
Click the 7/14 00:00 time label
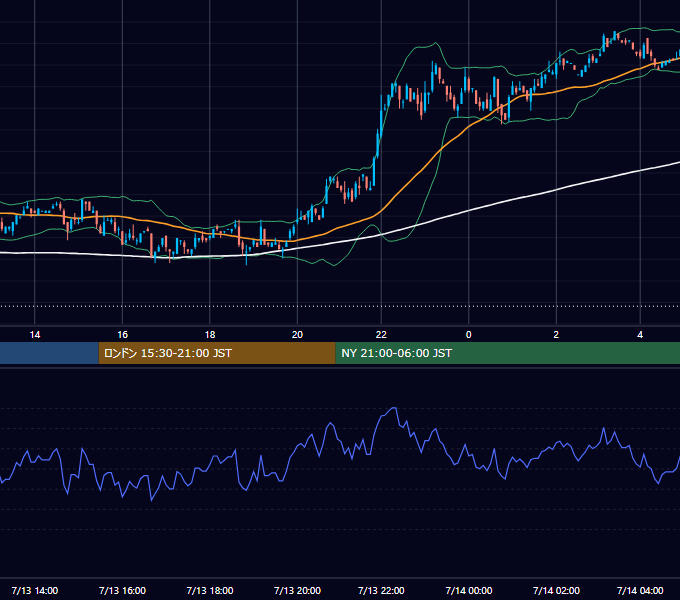(x=469, y=590)
